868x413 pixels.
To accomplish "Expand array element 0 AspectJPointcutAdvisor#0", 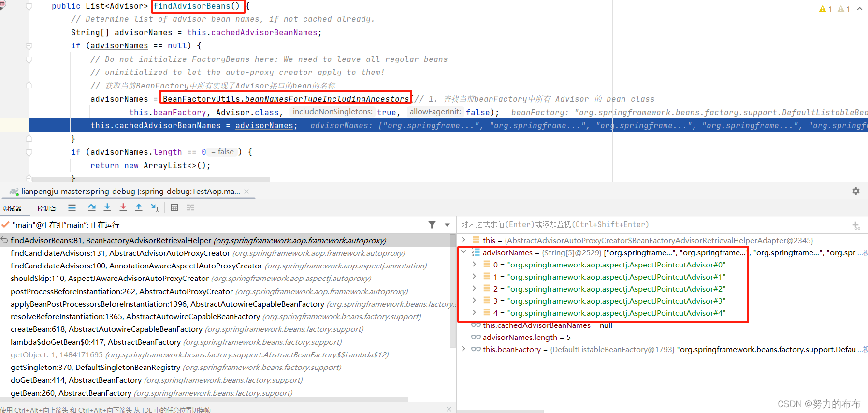I will [x=474, y=264].
